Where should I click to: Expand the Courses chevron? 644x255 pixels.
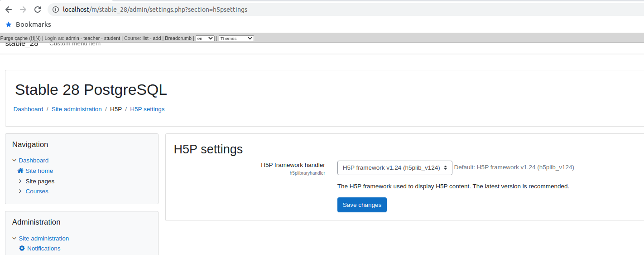(x=20, y=191)
